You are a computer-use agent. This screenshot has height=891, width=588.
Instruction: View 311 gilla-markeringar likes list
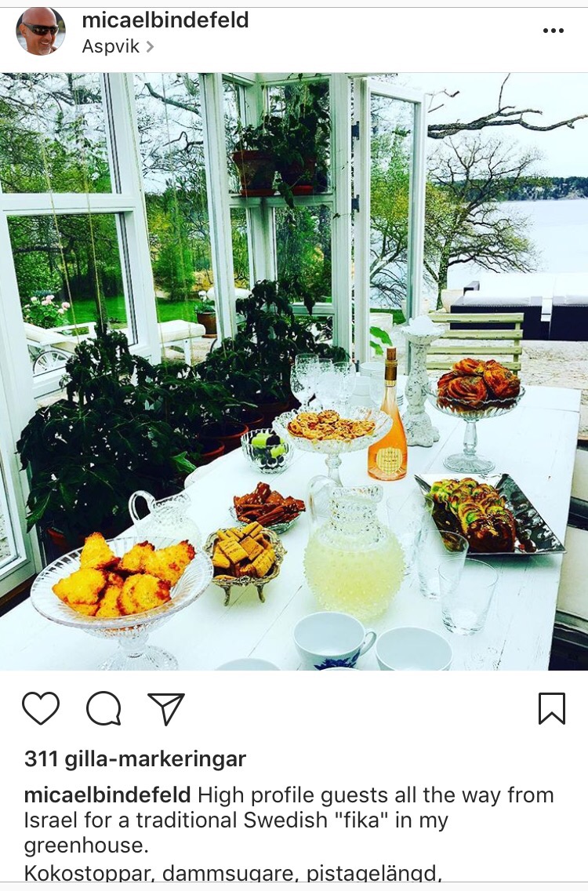(x=135, y=759)
